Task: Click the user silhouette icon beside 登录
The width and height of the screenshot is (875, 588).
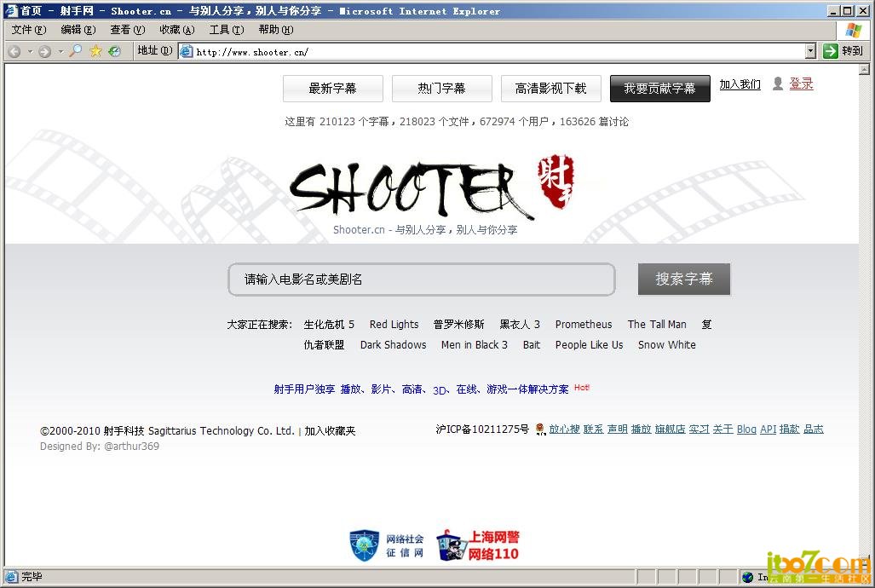Action: (778, 84)
